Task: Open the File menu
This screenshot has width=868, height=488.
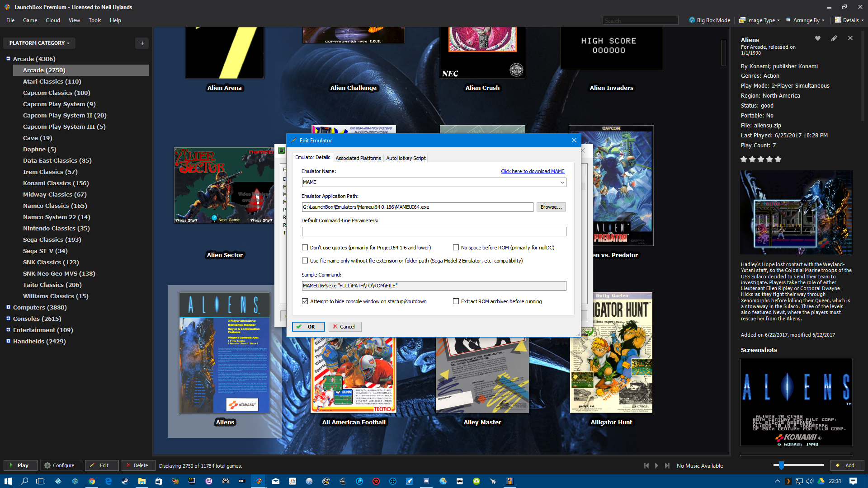Action: point(10,20)
